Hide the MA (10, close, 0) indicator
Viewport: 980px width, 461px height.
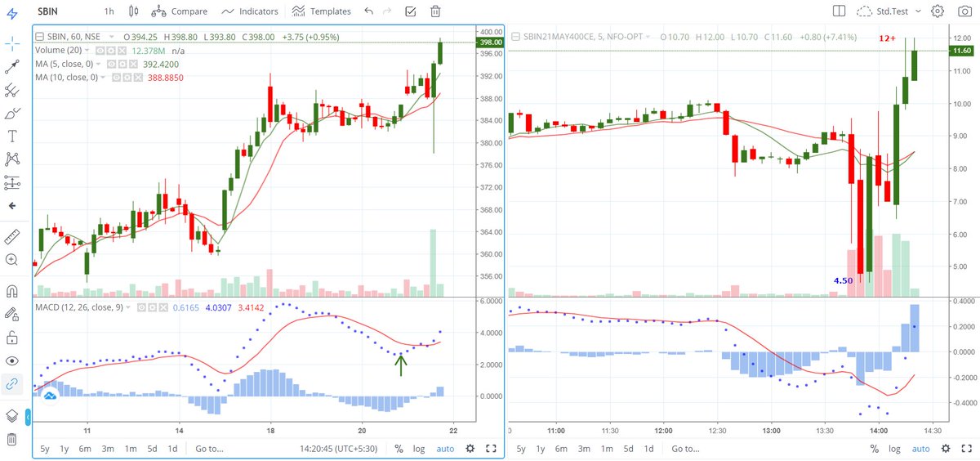pyautogui.click(x=116, y=77)
